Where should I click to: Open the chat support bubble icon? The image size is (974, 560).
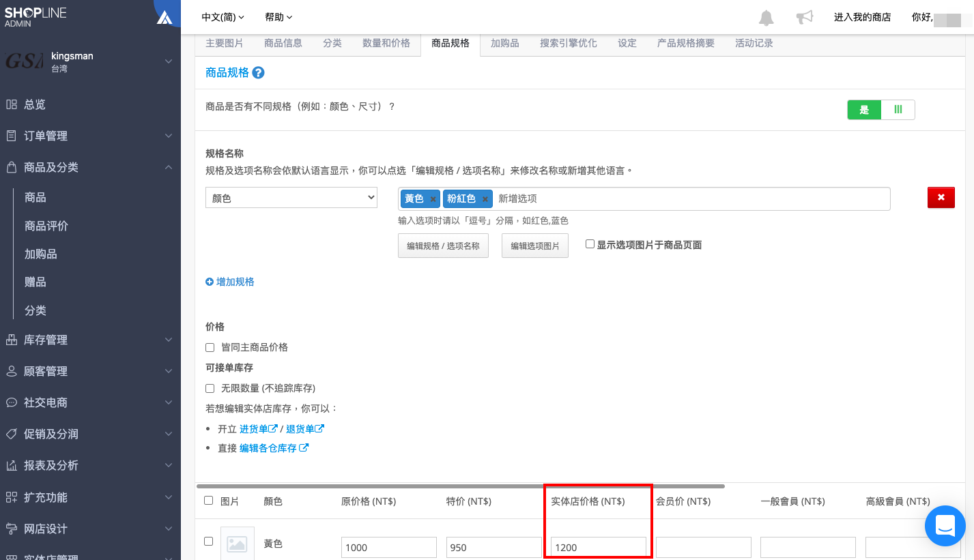[x=945, y=526]
